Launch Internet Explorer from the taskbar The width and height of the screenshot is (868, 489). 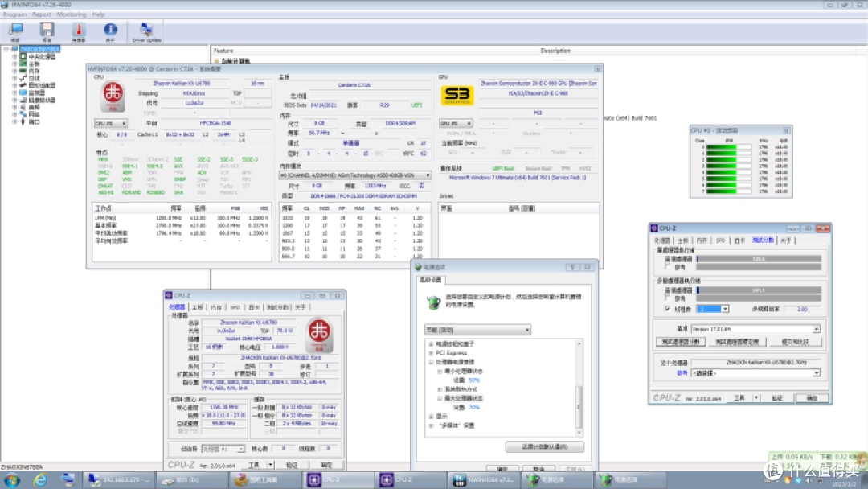pos(40,479)
